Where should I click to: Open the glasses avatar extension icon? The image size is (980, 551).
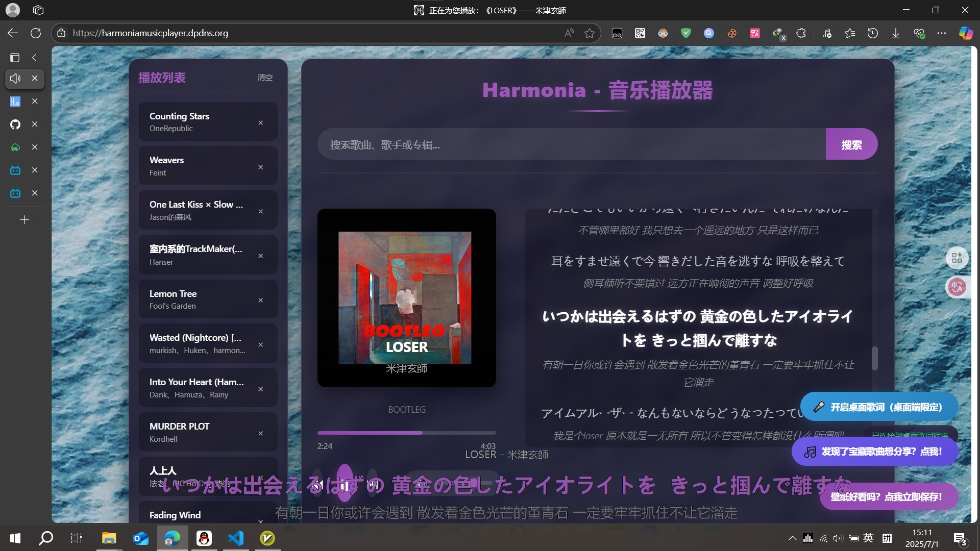663,33
